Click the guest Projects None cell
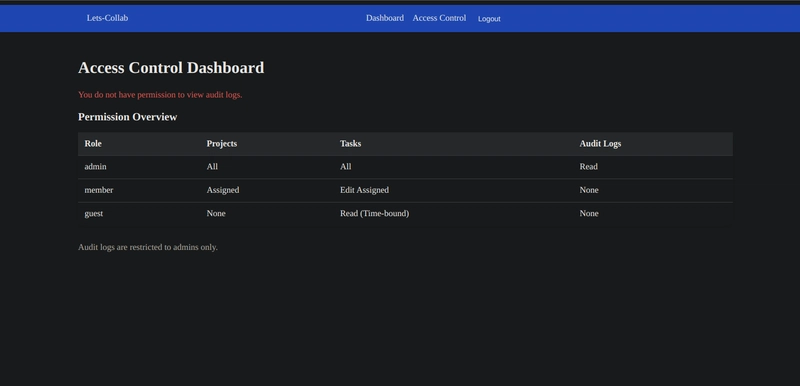The height and width of the screenshot is (386, 800). [x=216, y=214]
